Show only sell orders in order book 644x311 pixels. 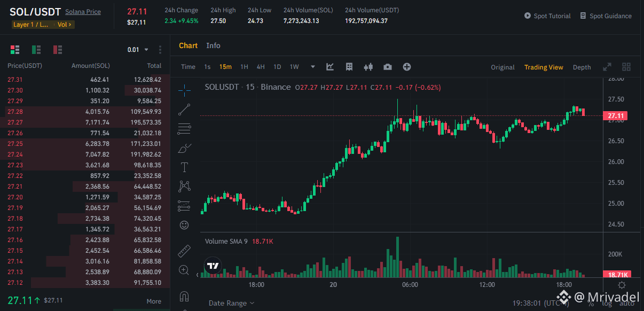click(58, 50)
